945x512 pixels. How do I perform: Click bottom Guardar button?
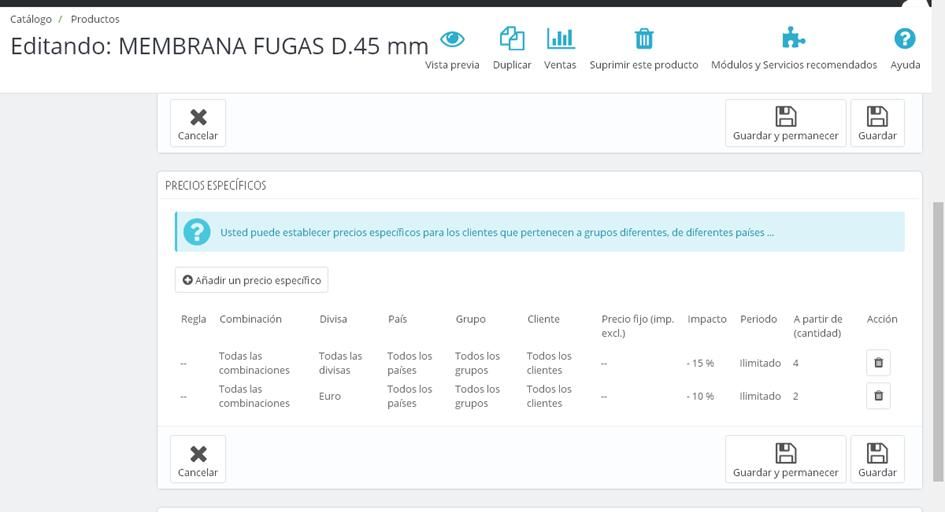(x=877, y=459)
